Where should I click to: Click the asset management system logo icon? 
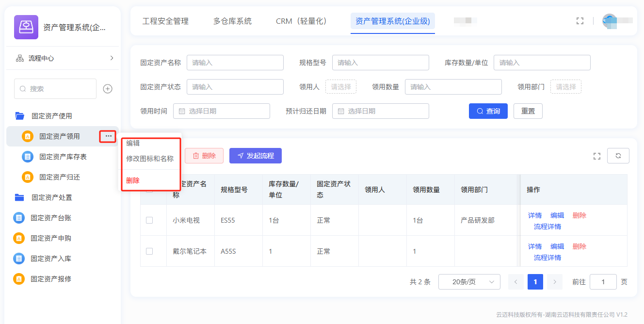(26, 27)
